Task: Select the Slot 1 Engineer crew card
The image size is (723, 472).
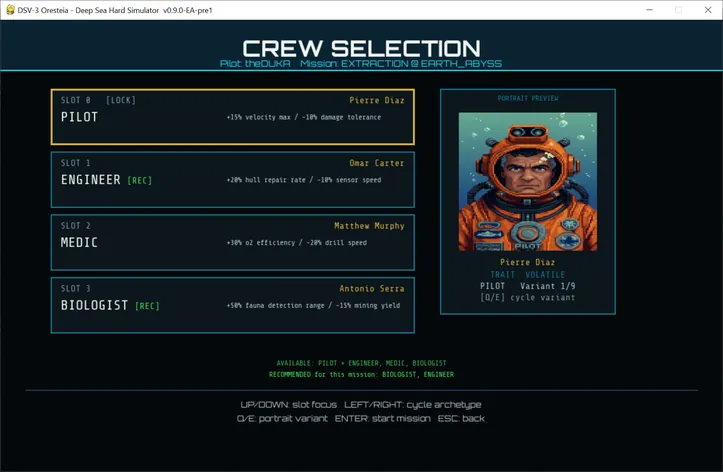Action: tap(233, 180)
